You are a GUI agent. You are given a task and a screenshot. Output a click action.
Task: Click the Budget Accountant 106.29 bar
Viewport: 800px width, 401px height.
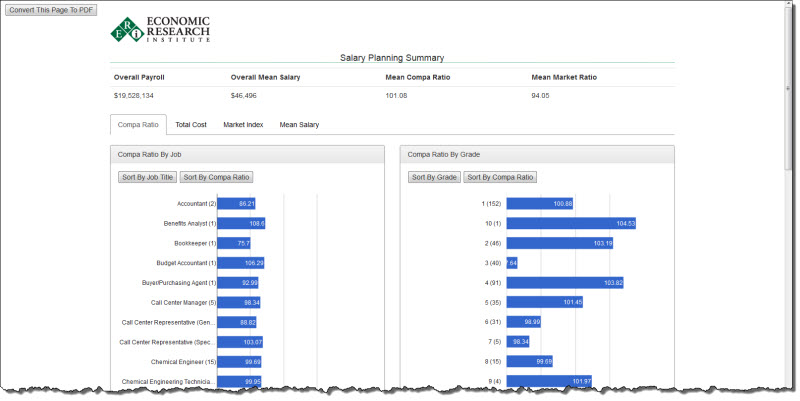(x=240, y=263)
